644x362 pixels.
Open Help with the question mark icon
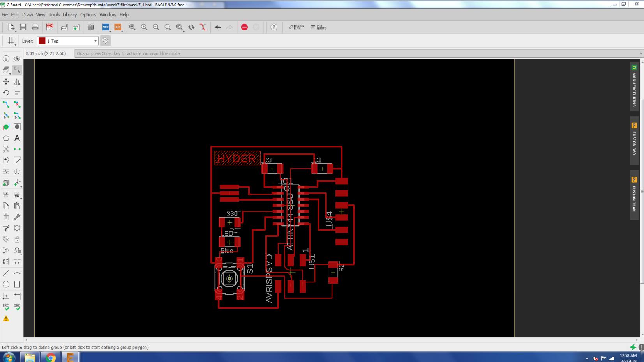click(274, 27)
